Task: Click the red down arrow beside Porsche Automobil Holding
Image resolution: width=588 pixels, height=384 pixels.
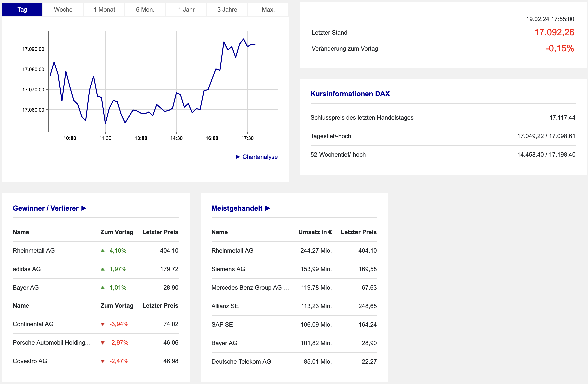Action: pos(103,343)
